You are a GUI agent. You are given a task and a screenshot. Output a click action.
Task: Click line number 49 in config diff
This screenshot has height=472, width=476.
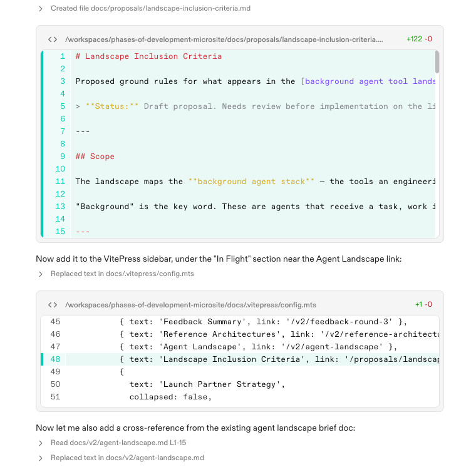55,372
